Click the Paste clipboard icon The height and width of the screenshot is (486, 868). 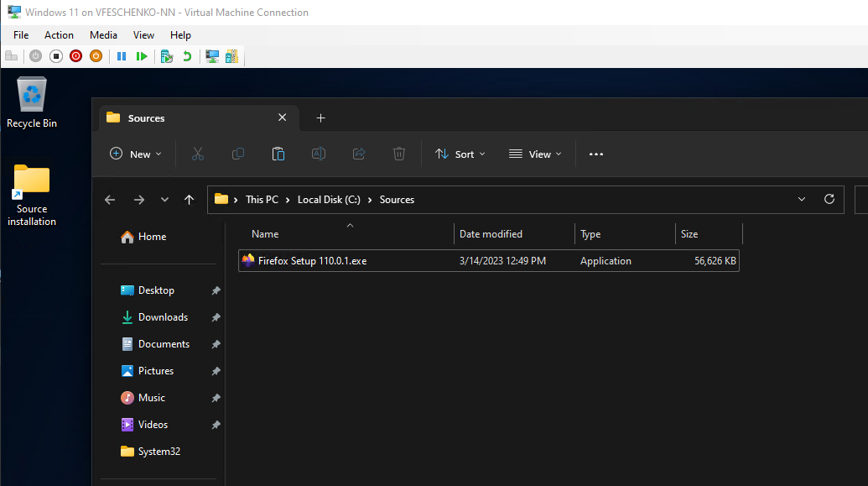278,154
